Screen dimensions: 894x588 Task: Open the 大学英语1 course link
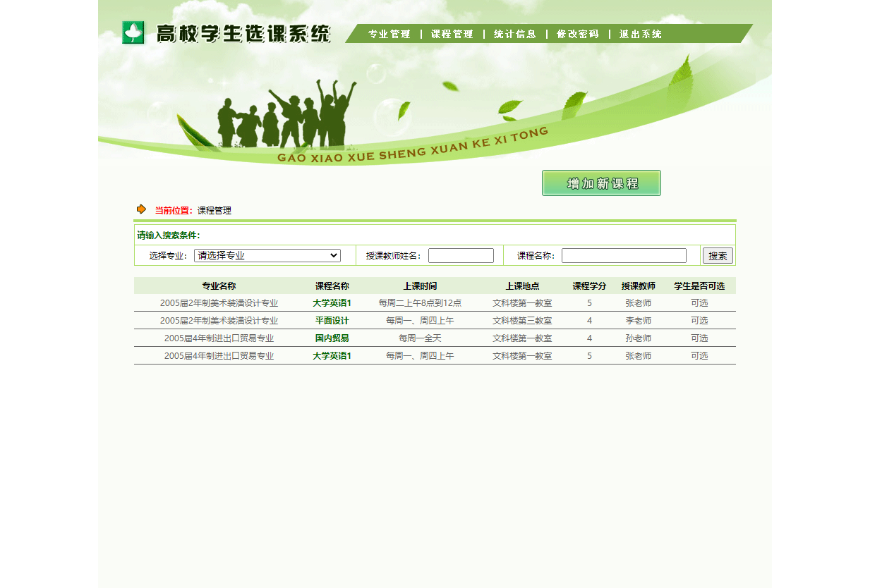coord(332,302)
